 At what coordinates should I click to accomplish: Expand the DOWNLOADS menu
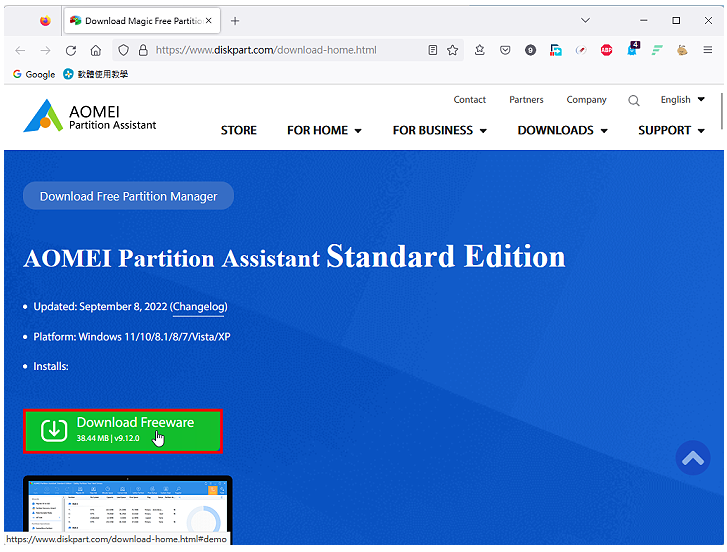pos(562,130)
